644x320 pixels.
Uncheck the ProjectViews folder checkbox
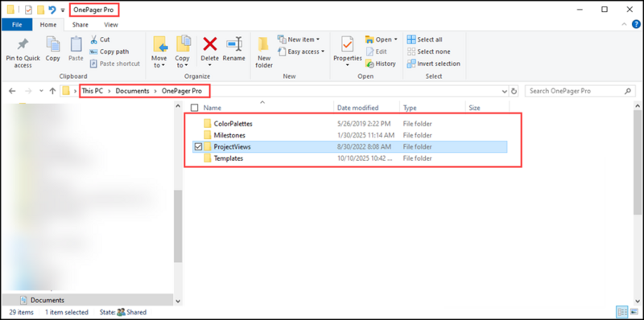[198, 147]
